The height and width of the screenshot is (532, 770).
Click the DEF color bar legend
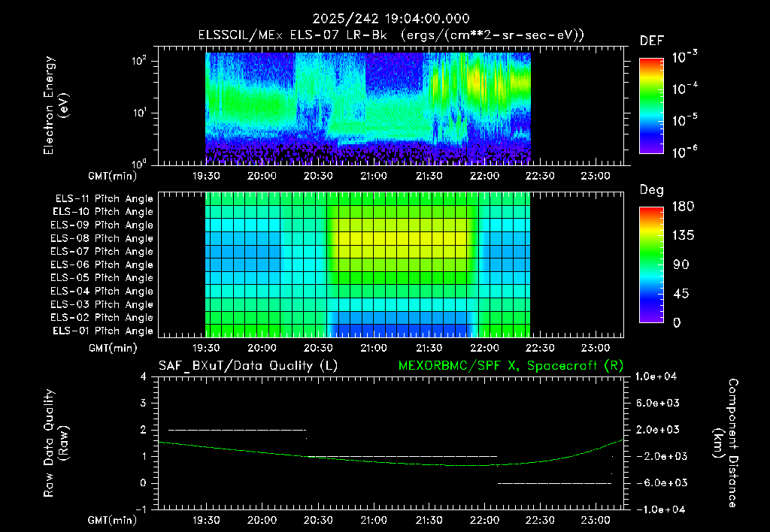pyautogui.click(x=651, y=106)
